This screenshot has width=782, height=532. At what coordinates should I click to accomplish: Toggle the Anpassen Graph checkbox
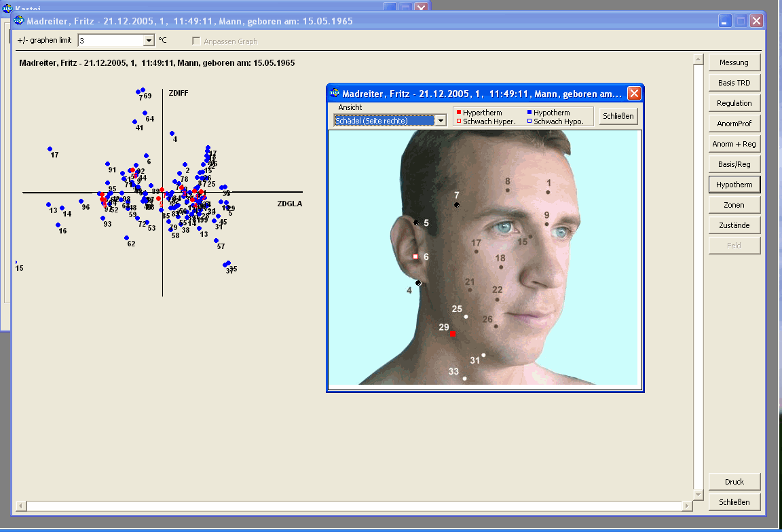[x=197, y=41]
